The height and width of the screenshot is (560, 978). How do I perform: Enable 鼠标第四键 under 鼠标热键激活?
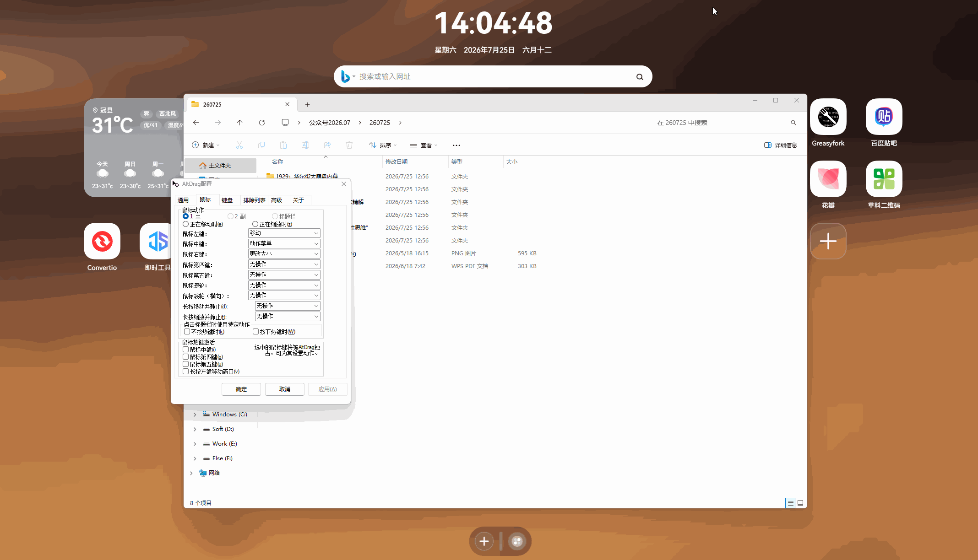click(185, 357)
